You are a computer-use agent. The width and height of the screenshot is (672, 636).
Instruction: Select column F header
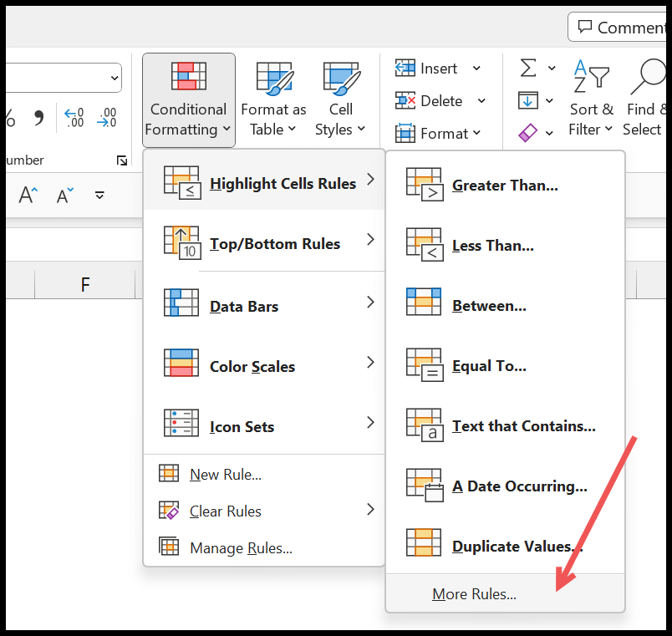[x=85, y=284]
